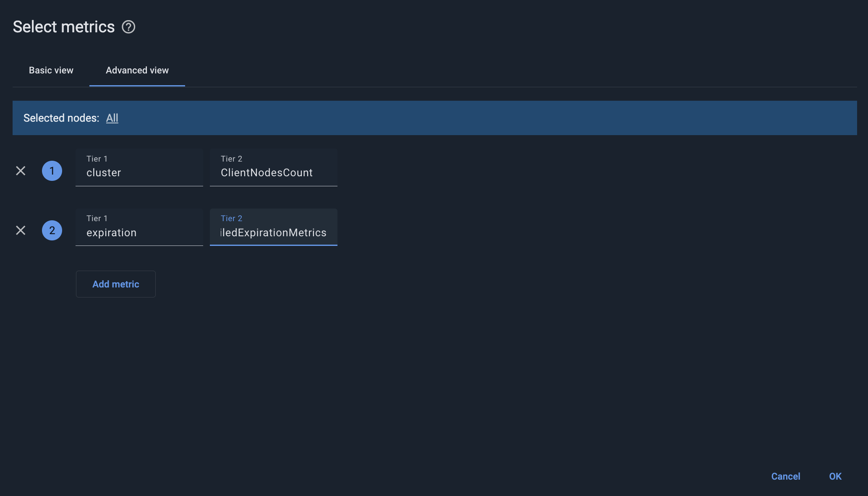Image resolution: width=868 pixels, height=496 pixels.
Task: Switch to the Advanced view tab
Action: [x=137, y=70]
